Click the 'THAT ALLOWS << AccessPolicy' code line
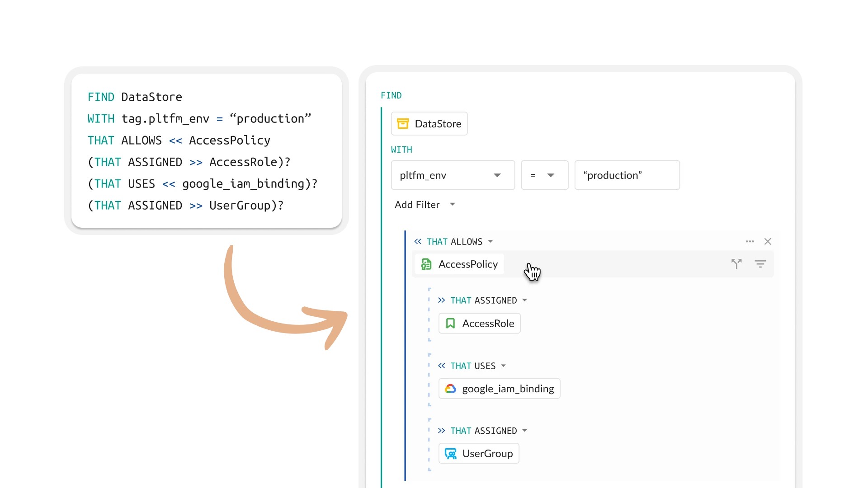 pos(179,141)
